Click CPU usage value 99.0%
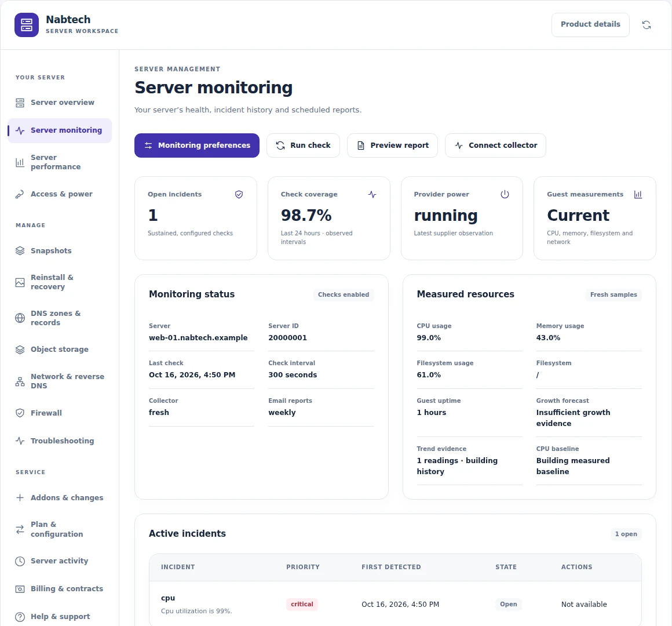 (429, 338)
